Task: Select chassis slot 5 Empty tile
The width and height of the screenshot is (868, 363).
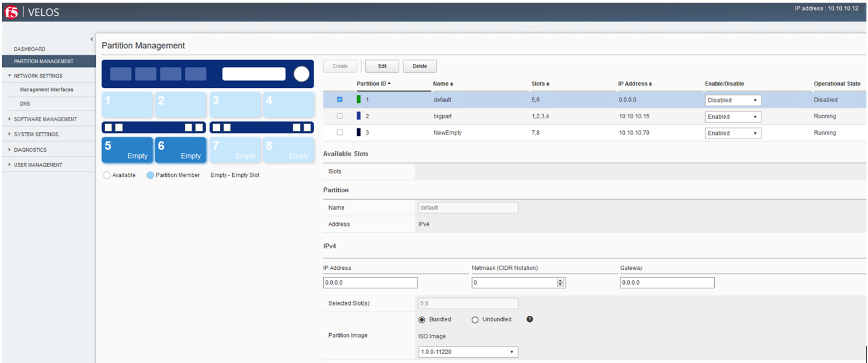Action: pyautogui.click(x=127, y=150)
